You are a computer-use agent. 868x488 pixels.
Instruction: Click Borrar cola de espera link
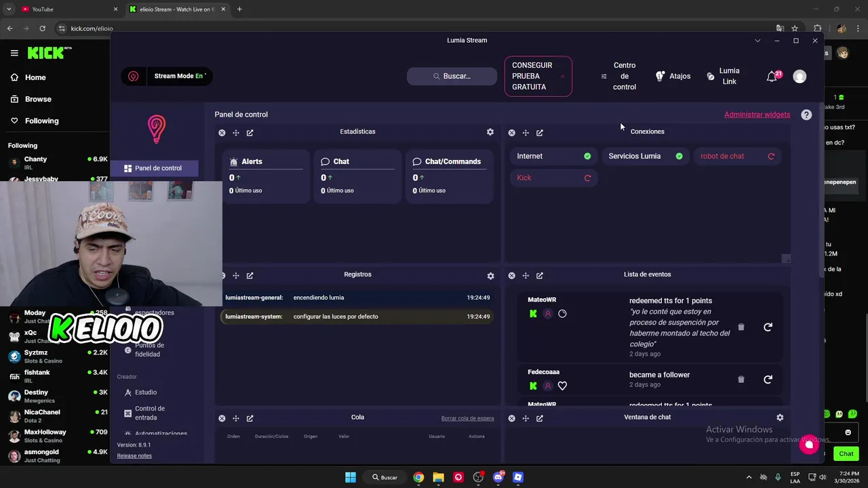467,419
